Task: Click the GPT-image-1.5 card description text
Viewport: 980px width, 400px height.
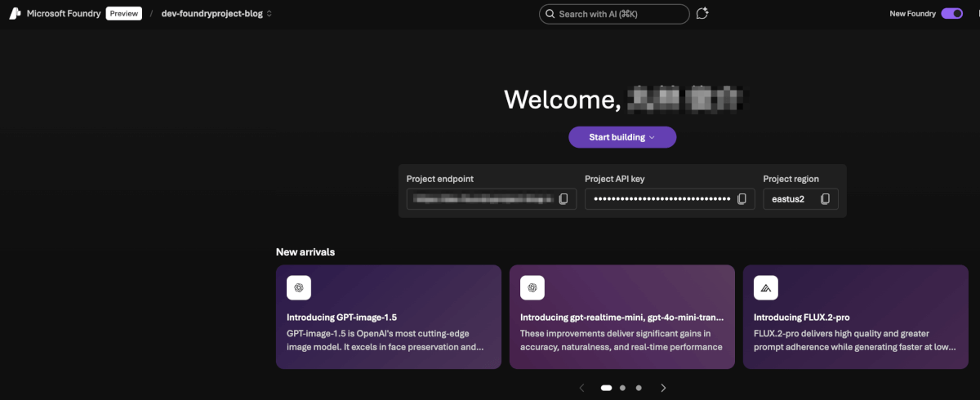Action: pos(385,340)
